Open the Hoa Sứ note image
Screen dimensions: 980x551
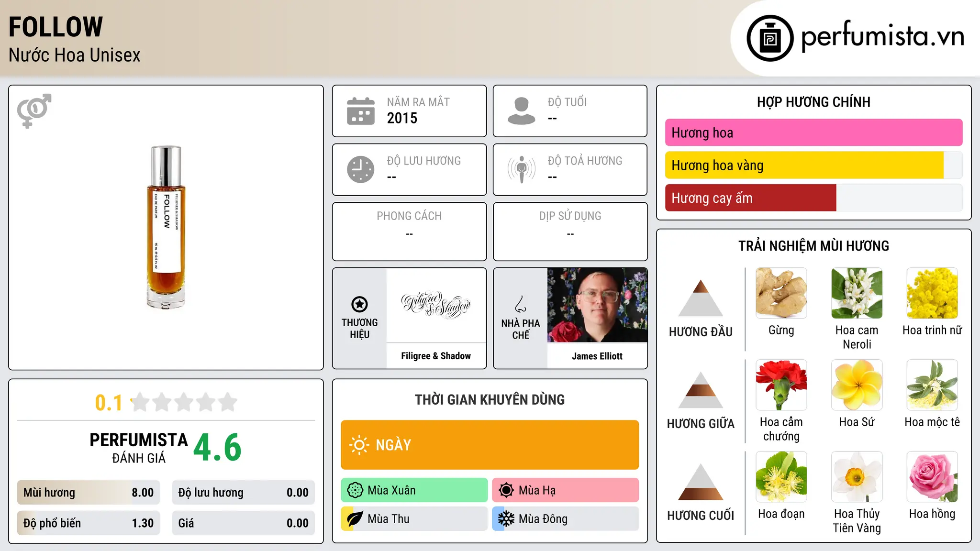point(857,385)
